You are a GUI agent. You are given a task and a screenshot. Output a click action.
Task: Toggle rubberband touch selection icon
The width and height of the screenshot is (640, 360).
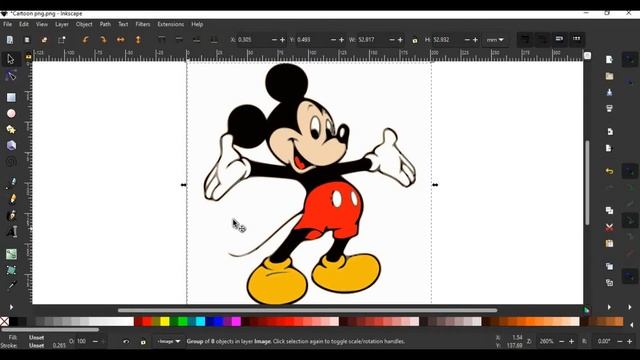click(62, 40)
